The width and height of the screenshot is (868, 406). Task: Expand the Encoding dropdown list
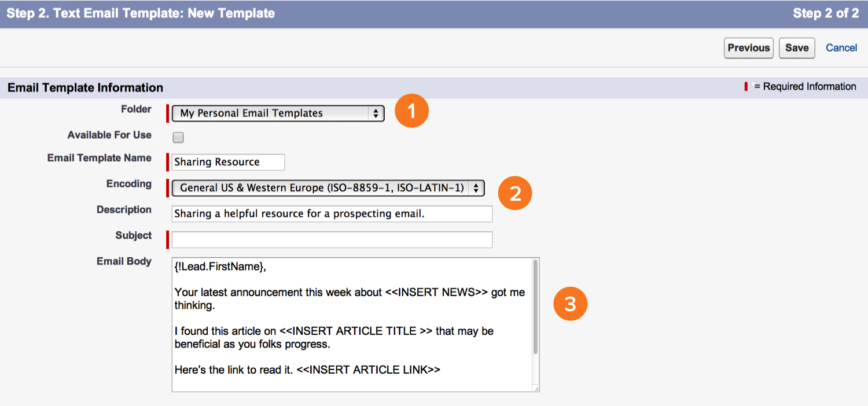[x=328, y=188]
